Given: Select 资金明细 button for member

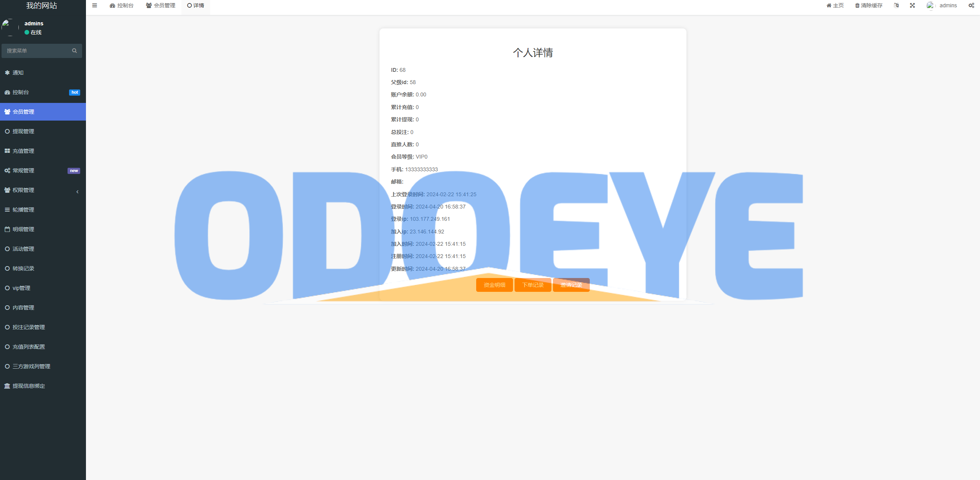Looking at the screenshot, I should (x=494, y=285).
